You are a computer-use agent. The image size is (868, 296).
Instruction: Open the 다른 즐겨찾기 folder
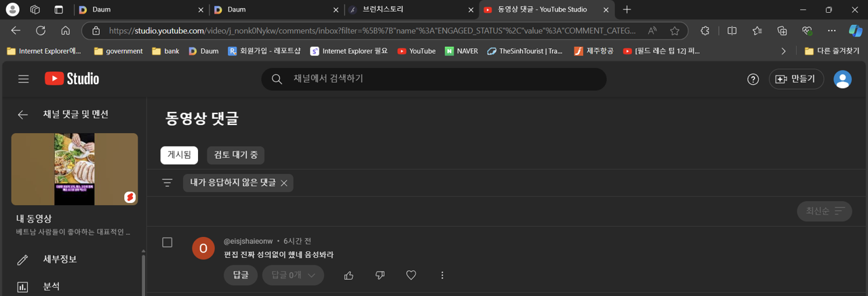coord(832,51)
